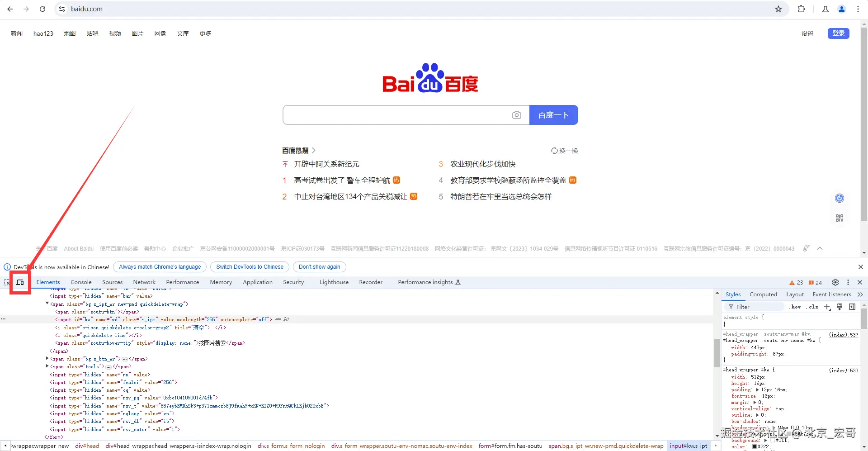
Task: Expand the outline property triangle
Action: click(x=757, y=415)
